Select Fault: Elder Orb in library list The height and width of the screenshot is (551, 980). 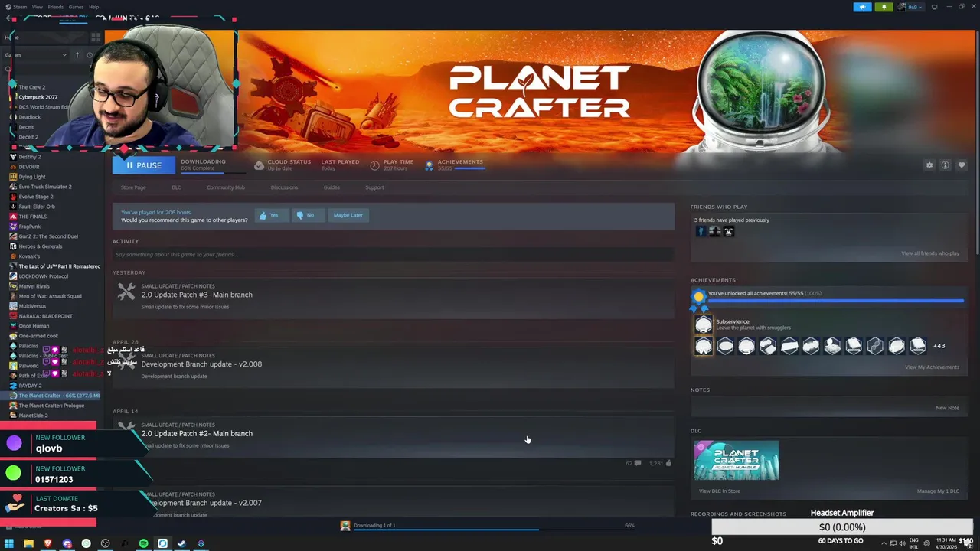pyautogui.click(x=37, y=207)
